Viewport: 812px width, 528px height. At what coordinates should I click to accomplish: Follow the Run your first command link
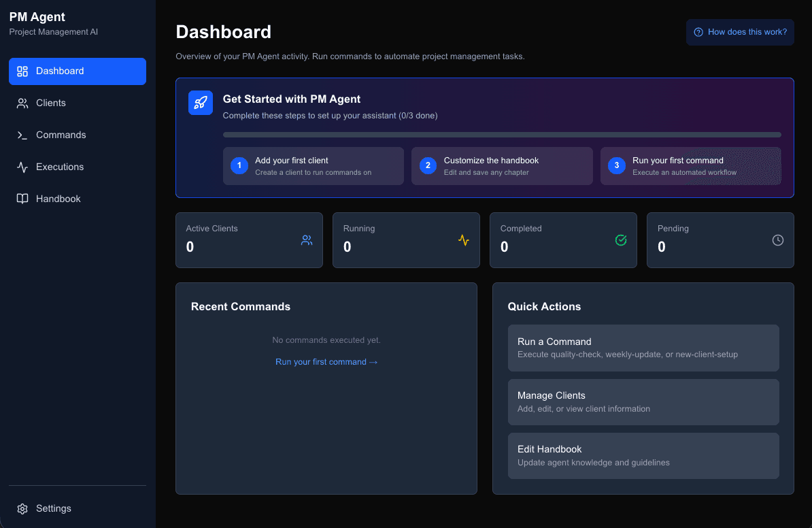tap(326, 362)
